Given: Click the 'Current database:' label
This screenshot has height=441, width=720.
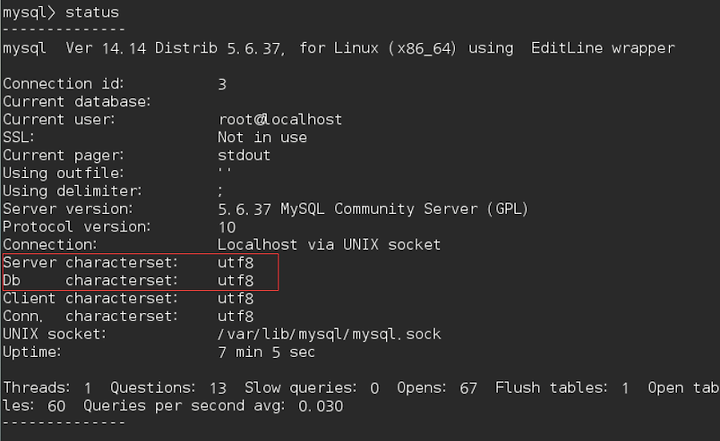Looking at the screenshot, I should (x=77, y=102).
